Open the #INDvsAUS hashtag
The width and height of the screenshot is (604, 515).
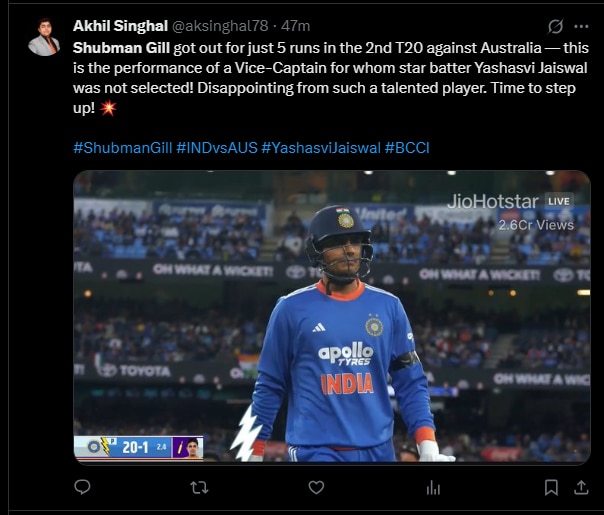tap(217, 148)
